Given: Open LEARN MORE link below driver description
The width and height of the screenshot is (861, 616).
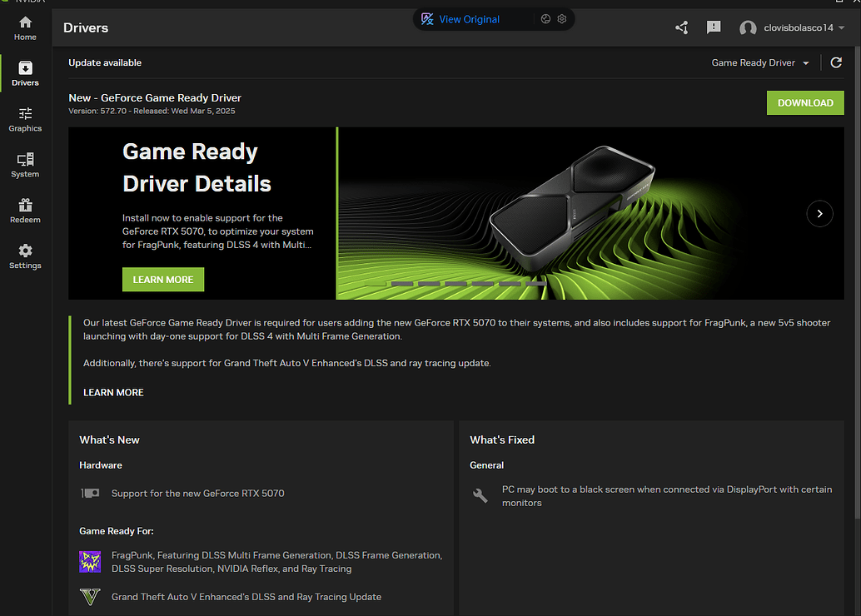Looking at the screenshot, I should tap(113, 393).
